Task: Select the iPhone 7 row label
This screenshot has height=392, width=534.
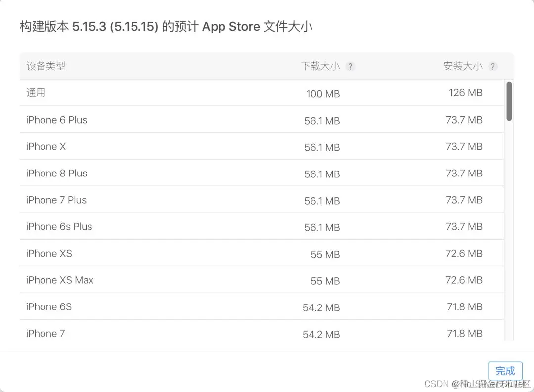Action: tap(45, 333)
